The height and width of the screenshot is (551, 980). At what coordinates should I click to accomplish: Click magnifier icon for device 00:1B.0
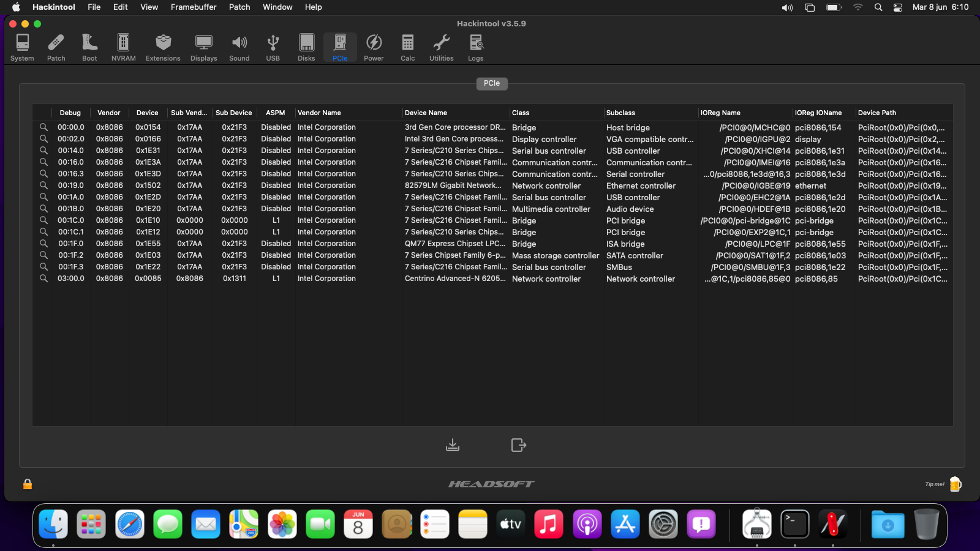click(43, 209)
